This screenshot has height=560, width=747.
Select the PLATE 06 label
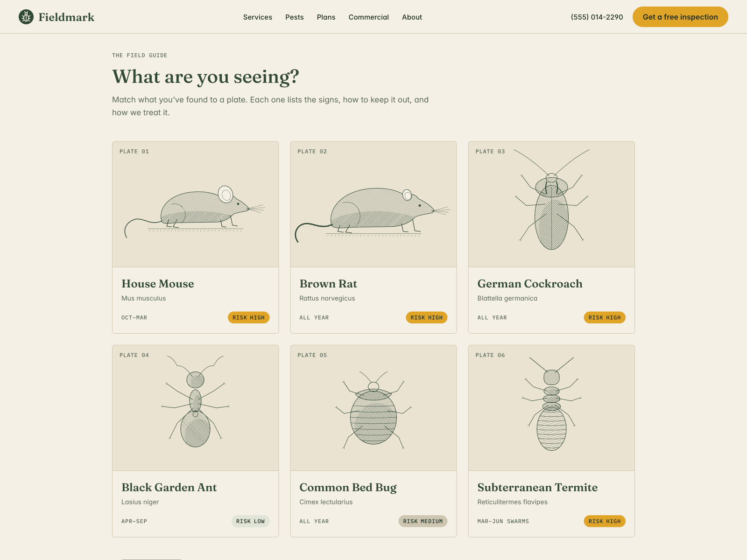(490, 355)
